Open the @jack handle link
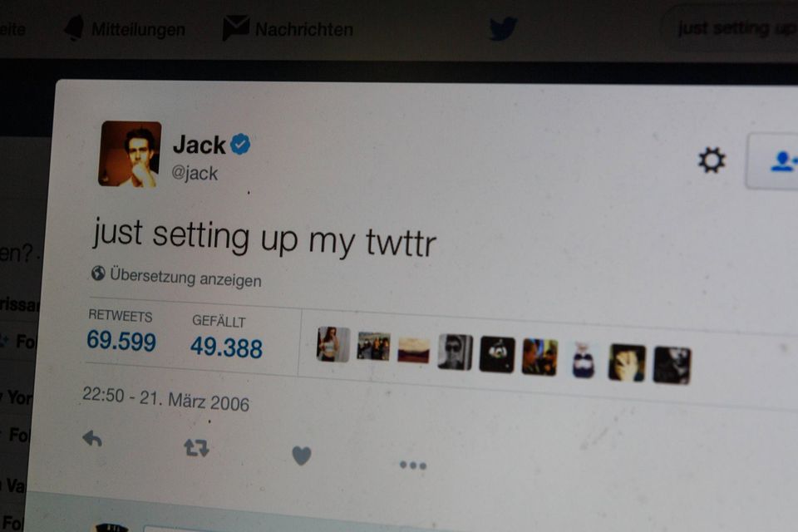The height and width of the screenshot is (532, 798). (195, 173)
